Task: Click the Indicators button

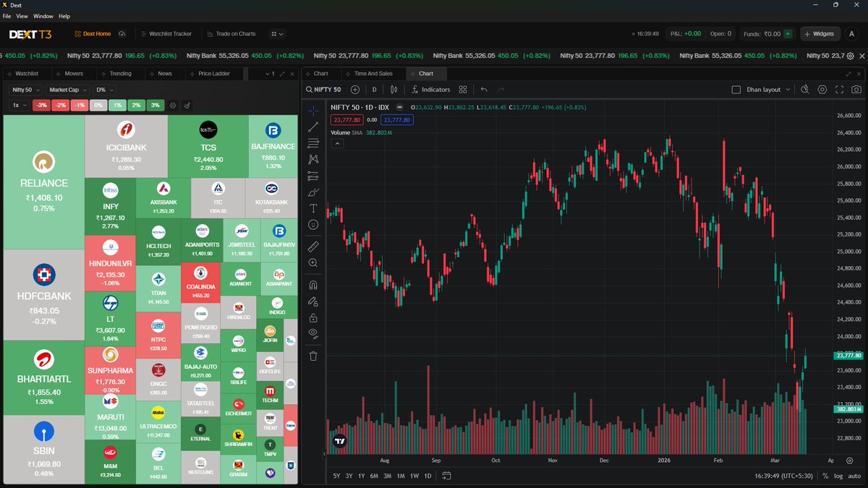Action: pos(430,90)
